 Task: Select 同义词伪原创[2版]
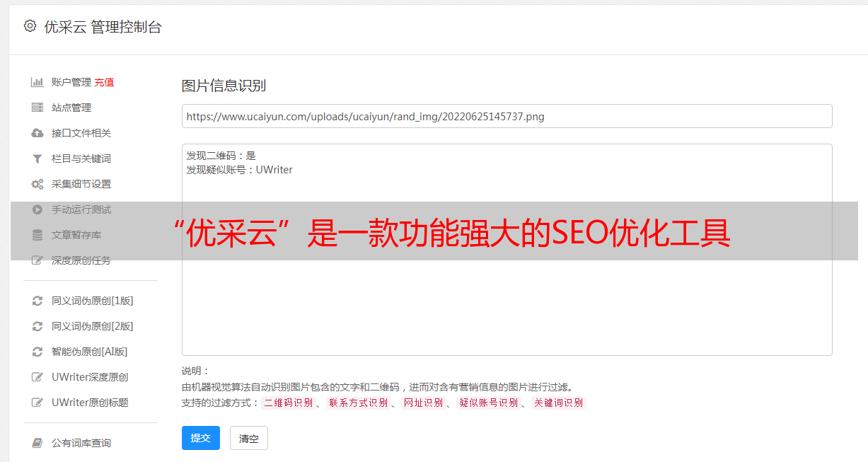[x=92, y=326]
